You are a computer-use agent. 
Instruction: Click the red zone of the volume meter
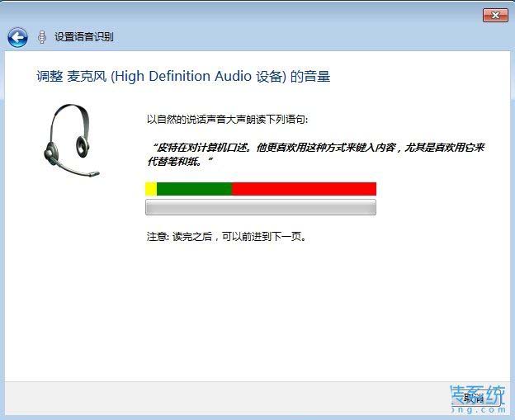[305, 189]
